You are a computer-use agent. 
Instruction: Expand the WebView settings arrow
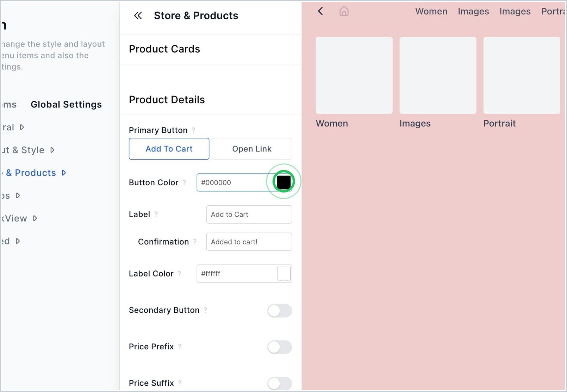point(35,218)
